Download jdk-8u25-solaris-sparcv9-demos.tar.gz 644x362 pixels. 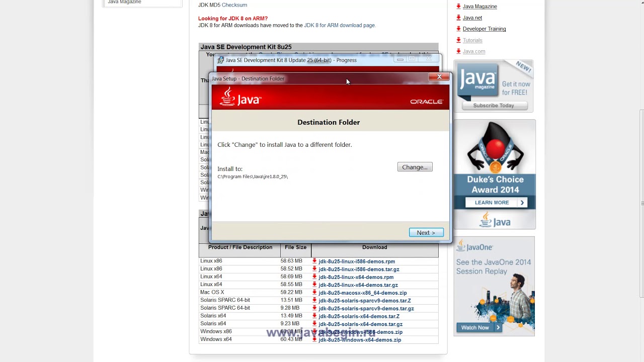coord(366,309)
